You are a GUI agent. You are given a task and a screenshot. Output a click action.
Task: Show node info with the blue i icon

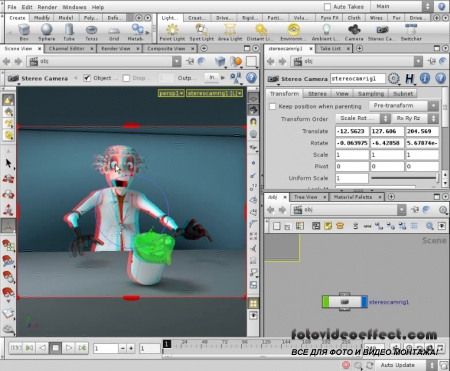pos(425,79)
